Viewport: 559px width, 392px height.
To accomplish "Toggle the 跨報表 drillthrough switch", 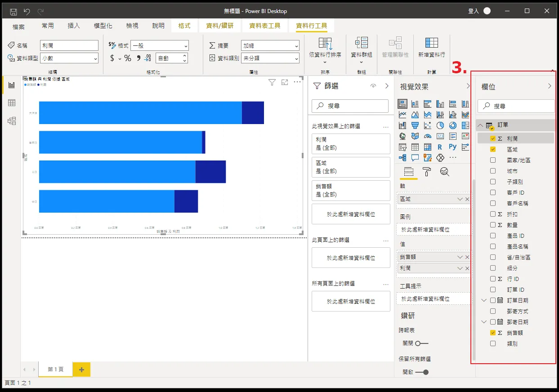I will point(422,343).
